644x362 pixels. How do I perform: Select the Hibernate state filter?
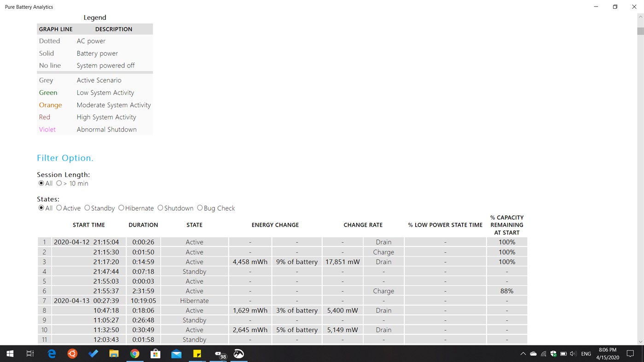(121, 208)
